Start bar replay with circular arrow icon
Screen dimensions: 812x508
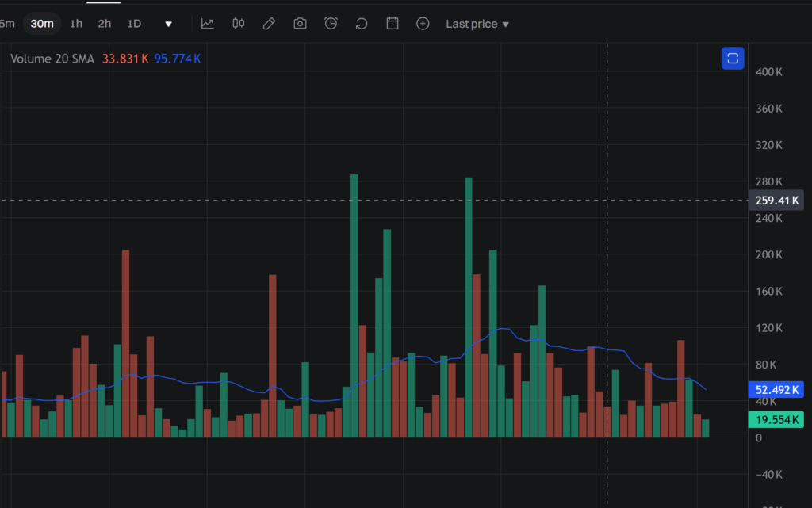361,24
